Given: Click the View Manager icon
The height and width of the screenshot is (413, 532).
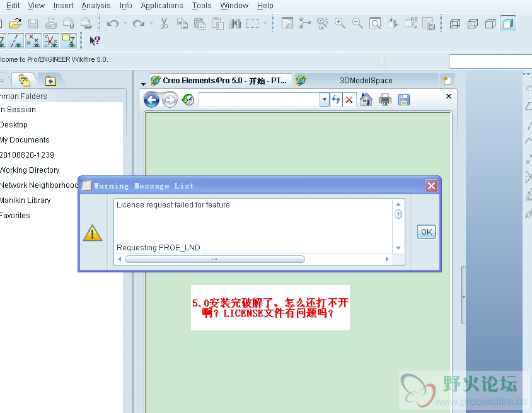Looking at the screenshot, I should [429, 23].
